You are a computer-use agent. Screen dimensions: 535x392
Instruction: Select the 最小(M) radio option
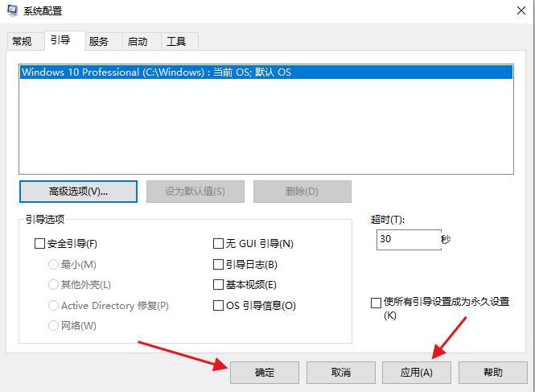click(x=53, y=264)
